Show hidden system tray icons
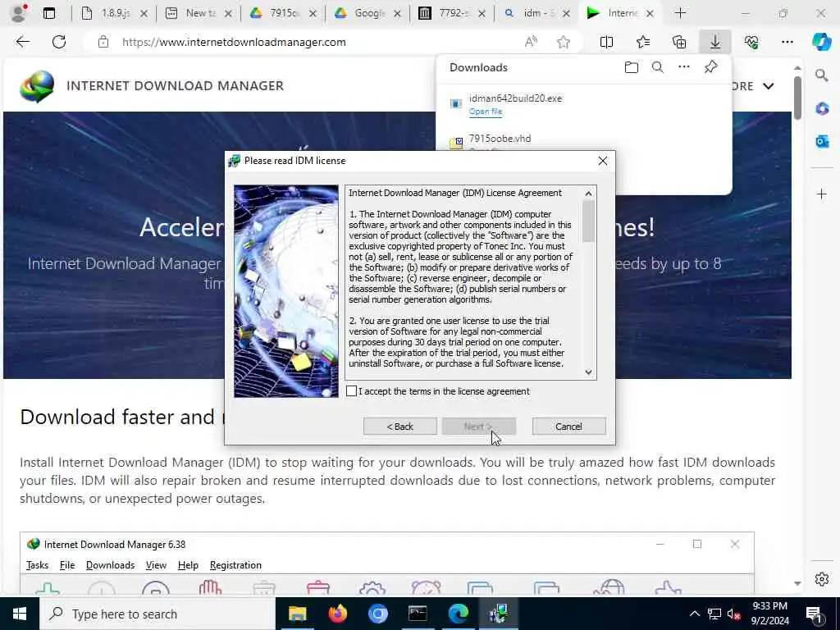840x630 pixels. pyautogui.click(x=694, y=614)
